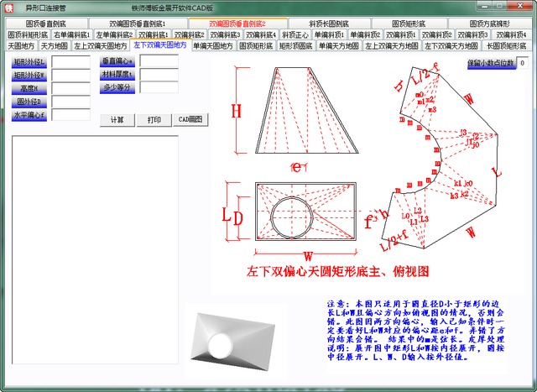This screenshot has width=537, height=392.
Task: Open the 单偏斜顶1 tab
Action: pos(329,35)
